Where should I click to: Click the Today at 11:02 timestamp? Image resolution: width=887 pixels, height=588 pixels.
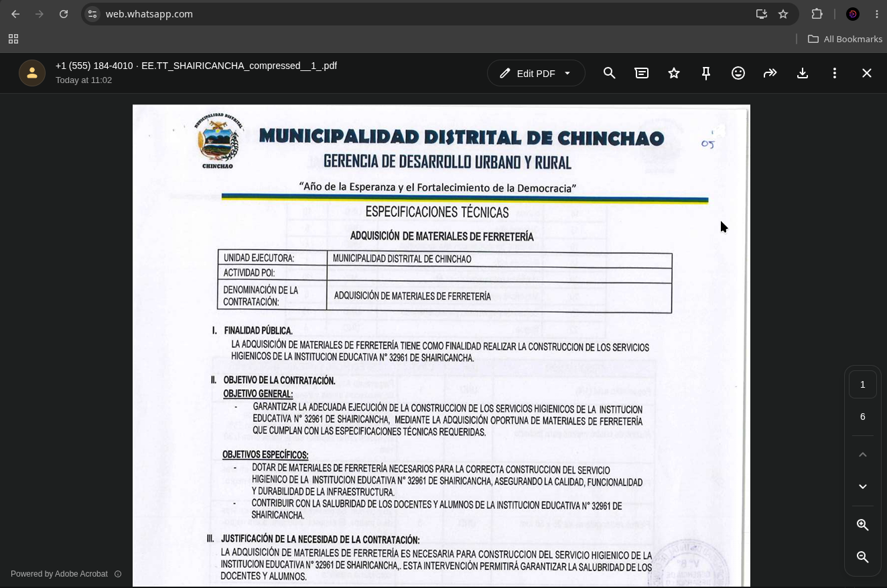click(x=84, y=80)
